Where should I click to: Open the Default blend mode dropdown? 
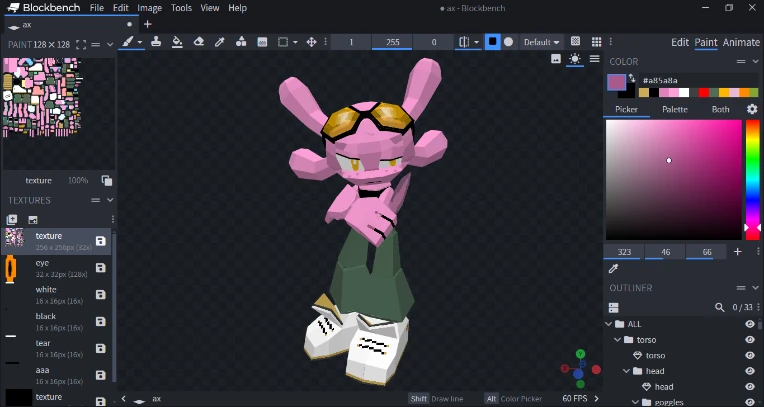(x=541, y=42)
